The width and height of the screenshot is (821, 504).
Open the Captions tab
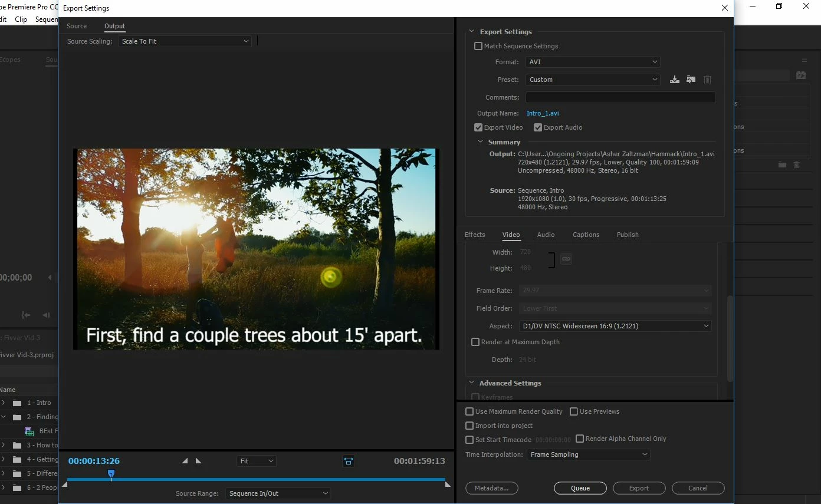(586, 235)
